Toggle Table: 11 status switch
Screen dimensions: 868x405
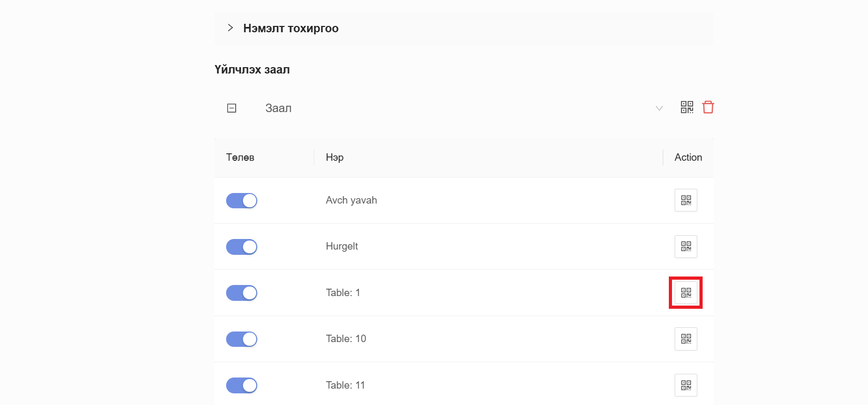coord(241,385)
